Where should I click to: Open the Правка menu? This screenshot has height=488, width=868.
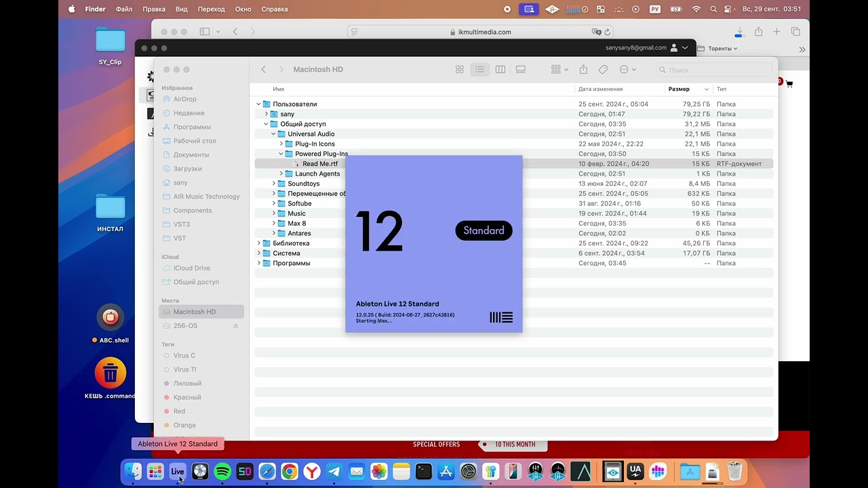[154, 9]
